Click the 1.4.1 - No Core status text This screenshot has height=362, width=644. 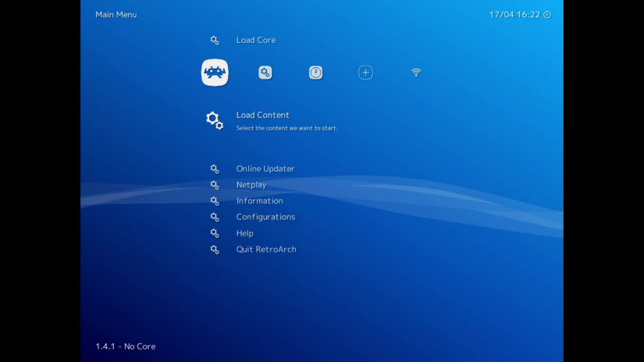(126, 346)
